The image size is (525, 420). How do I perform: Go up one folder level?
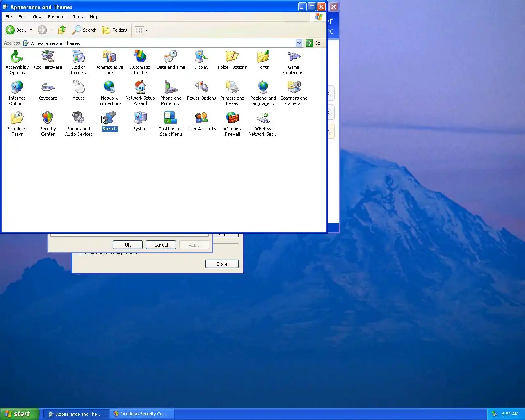pos(62,30)
